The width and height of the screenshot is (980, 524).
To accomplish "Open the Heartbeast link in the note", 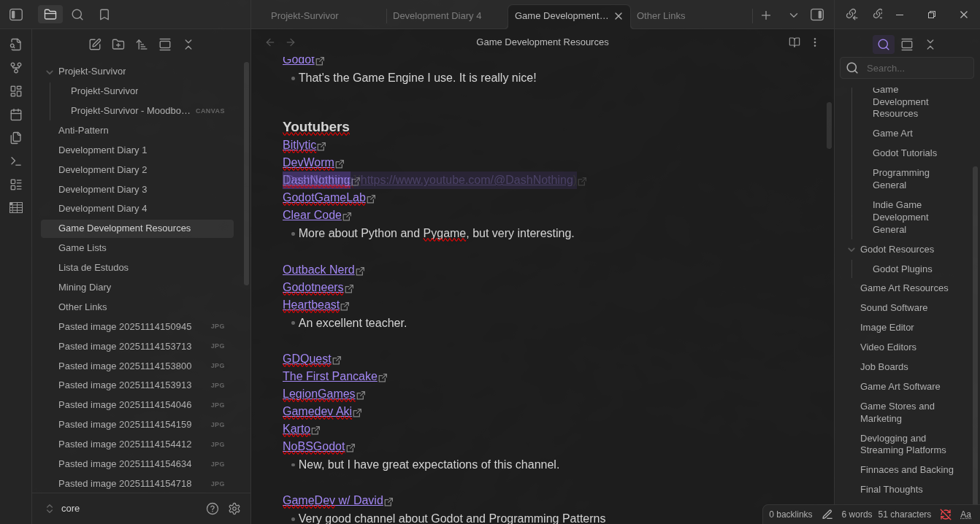I will tap(311, 305).
